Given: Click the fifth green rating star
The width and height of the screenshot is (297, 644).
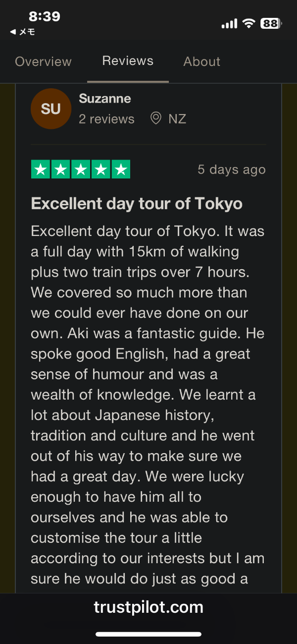Looking at the screenshot, I should click(x=121, y=170).
